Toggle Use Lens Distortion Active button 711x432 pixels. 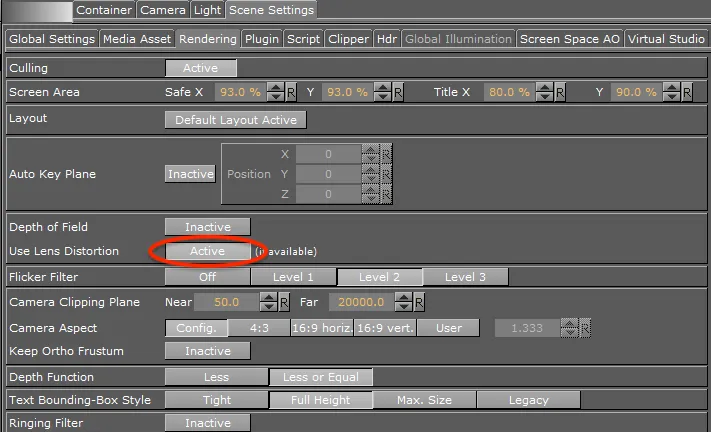208,251
